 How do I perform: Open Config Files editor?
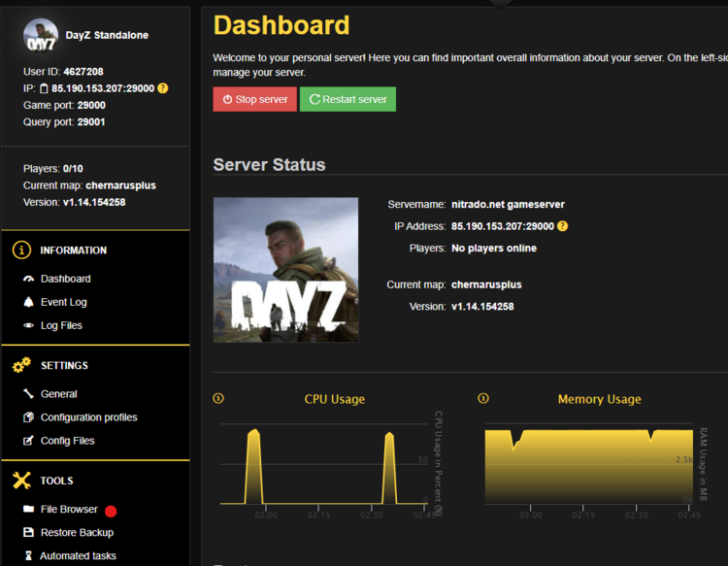(x=67, y=440)
